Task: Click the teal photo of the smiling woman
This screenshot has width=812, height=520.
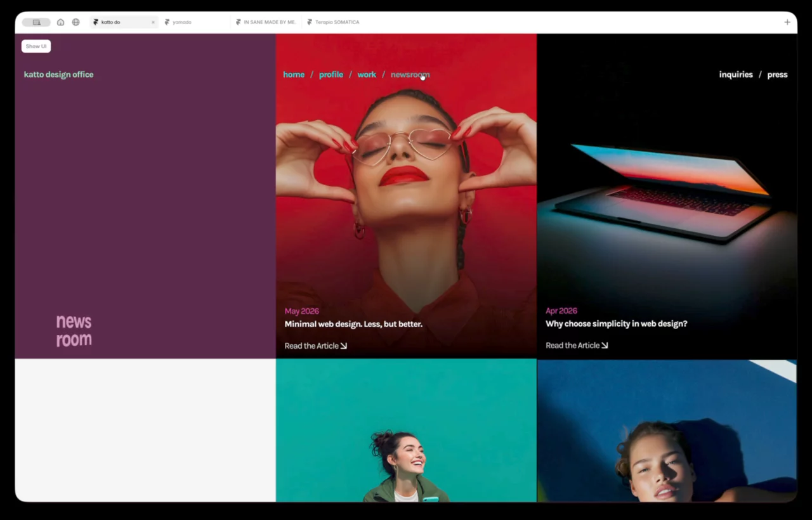Action: click(406, 431)
